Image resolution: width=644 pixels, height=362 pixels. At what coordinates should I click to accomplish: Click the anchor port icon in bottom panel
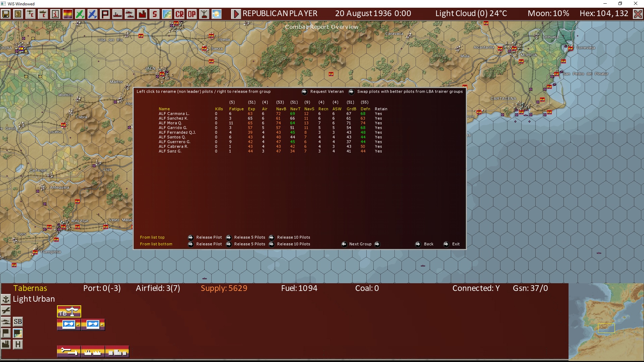tap(6, 299)
